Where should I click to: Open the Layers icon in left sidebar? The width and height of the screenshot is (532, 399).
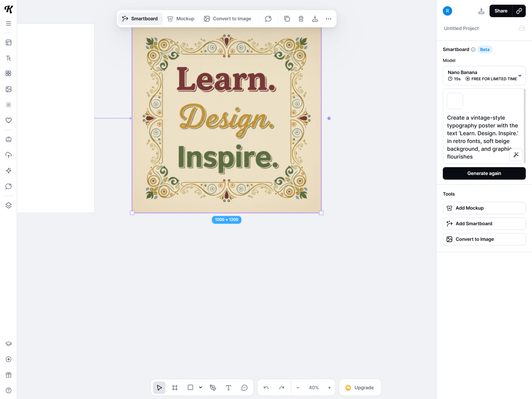click(x=9, y=205)
